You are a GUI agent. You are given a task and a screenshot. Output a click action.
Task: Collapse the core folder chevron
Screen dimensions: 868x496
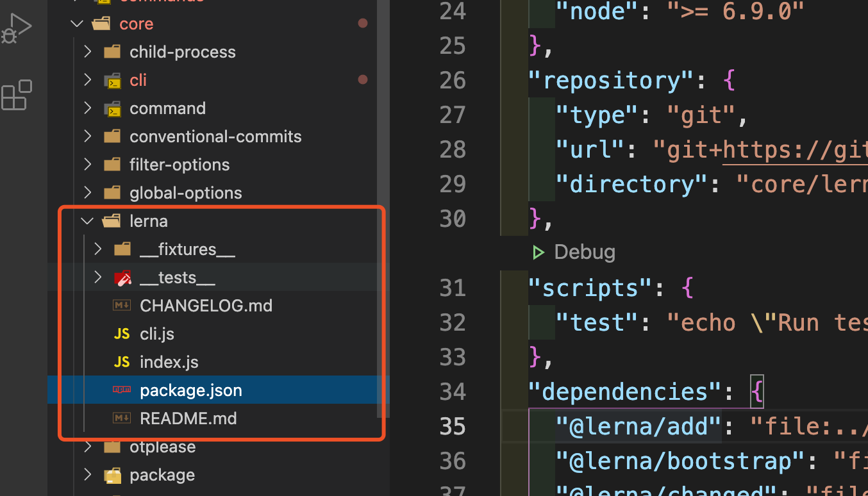(x=78, y=24)
